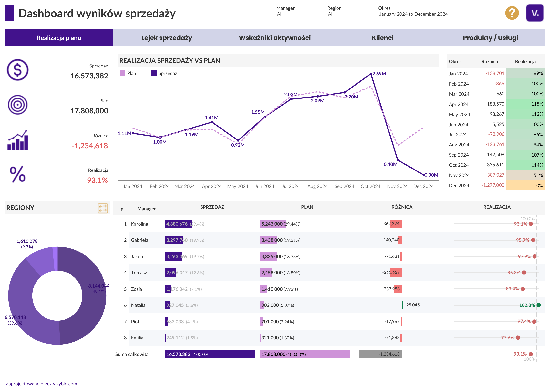Select manager Emilia in the table
Viewport: 549px width, 392px height.
pyautogui.click(x=137, y=338)
